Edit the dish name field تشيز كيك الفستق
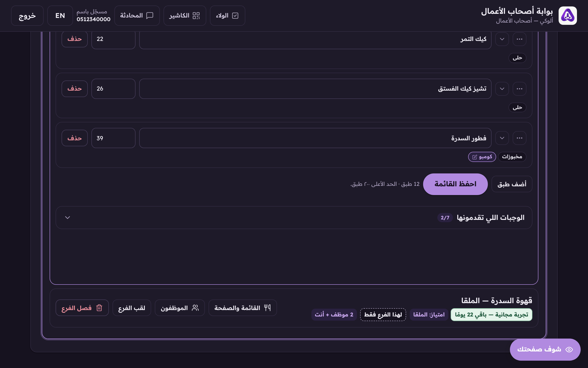This screenshot has width=588, height=368. point(315,89)
